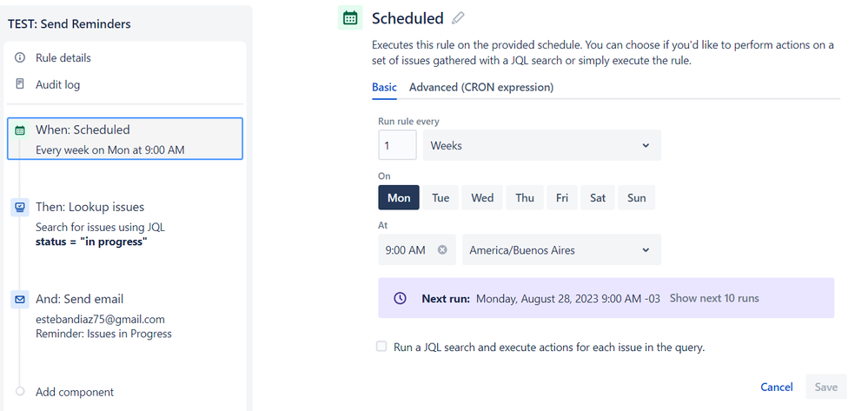Switch to the Basic tab

tap(384, 87)
